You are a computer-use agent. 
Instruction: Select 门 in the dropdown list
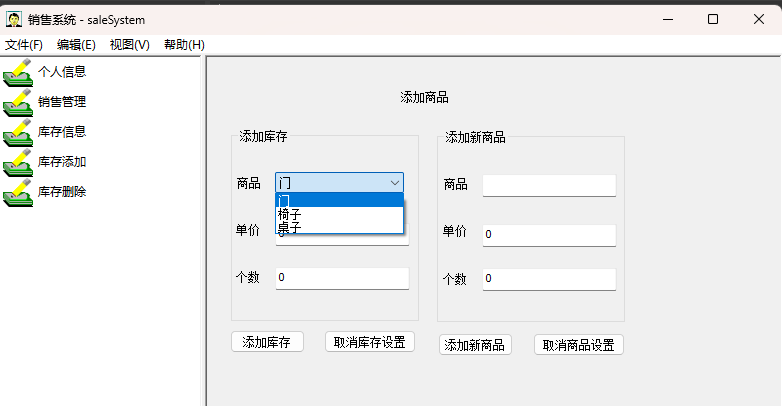click(x=340, y=201)
